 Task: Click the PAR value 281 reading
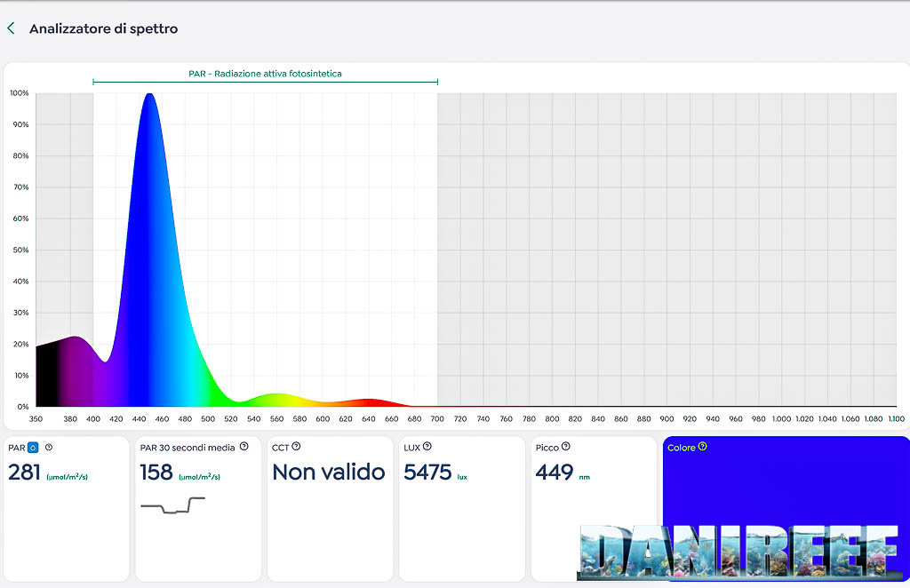(x=25, y=473)
